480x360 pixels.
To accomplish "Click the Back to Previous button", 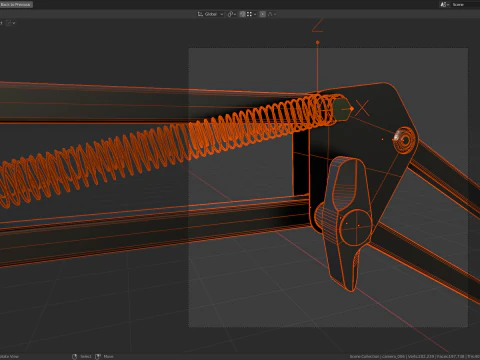I will (16, 4).
